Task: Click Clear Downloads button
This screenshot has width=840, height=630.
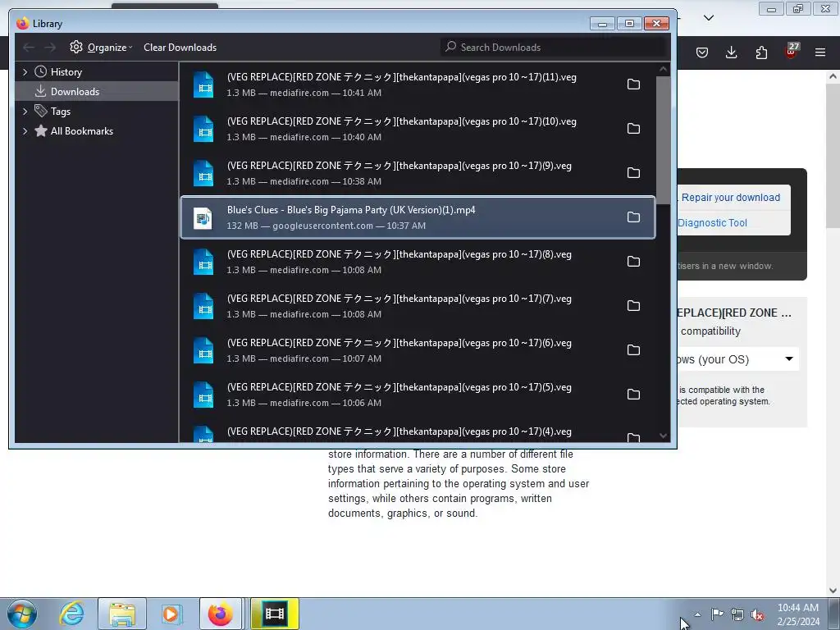Action: (180, 48)
